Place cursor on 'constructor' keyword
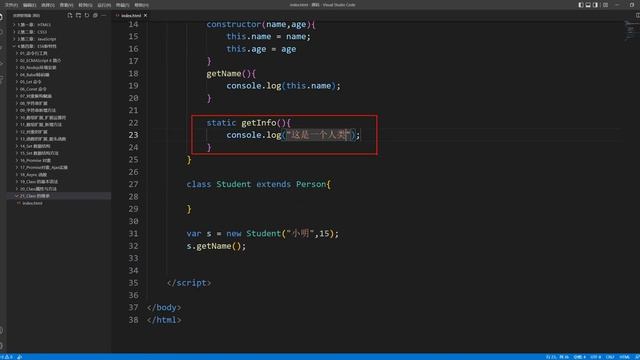The image size is (640, 360). coord(233,24)
